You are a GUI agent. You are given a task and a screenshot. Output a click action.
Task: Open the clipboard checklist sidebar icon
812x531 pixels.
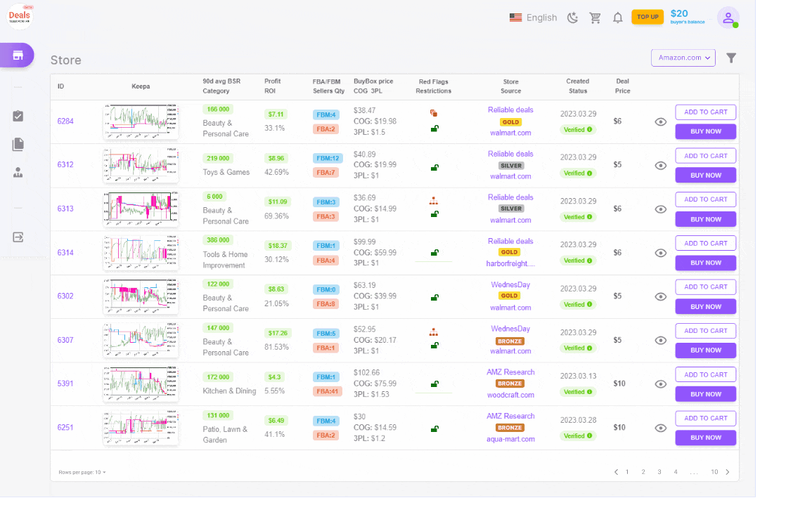pyautogui.click(x=18, y=116)
